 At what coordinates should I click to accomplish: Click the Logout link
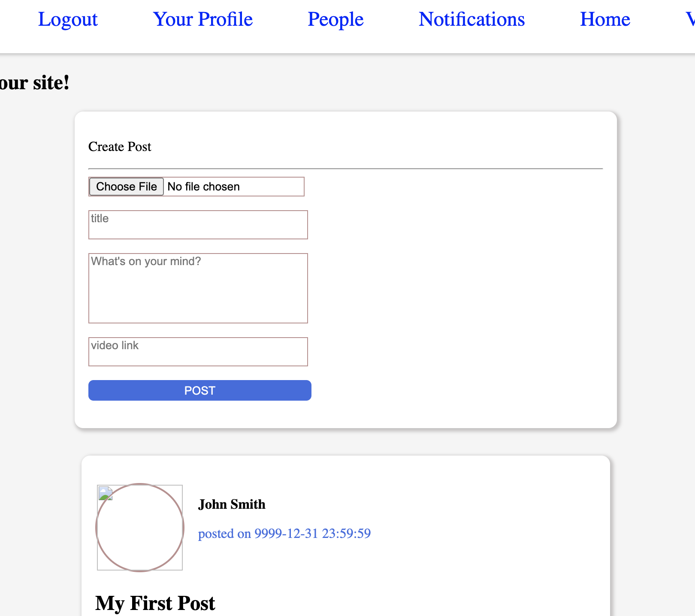click(68, 20)
